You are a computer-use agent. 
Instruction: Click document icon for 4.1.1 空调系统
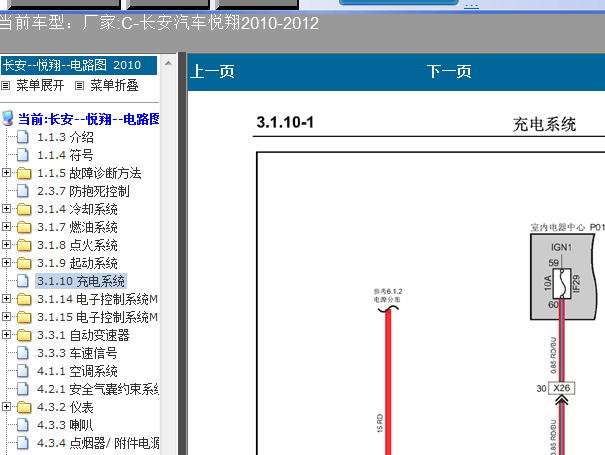pyautogui.click(x=23, y=371)
